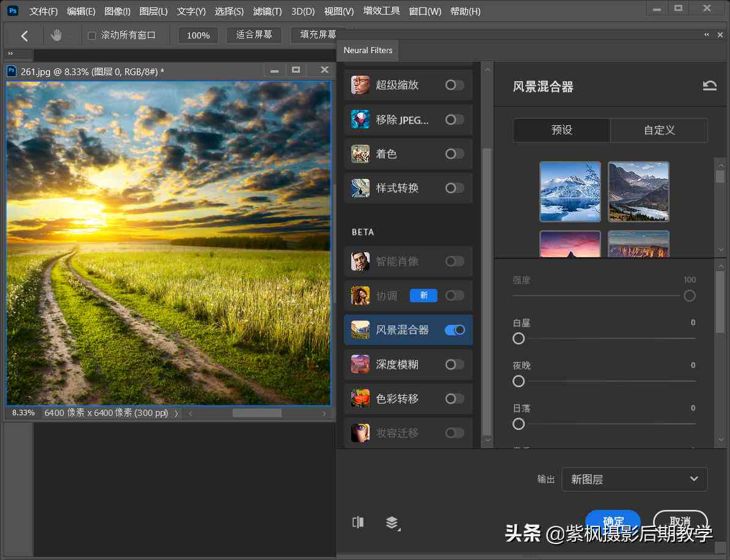Toggle the 深度模糊 filter switch
This screenshot has height=560, width=730.
point(454,365)
